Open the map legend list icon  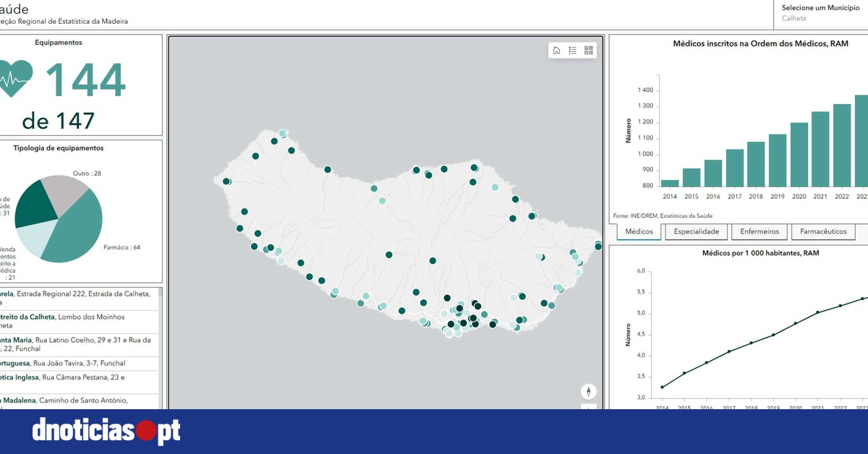coord(572,51)
